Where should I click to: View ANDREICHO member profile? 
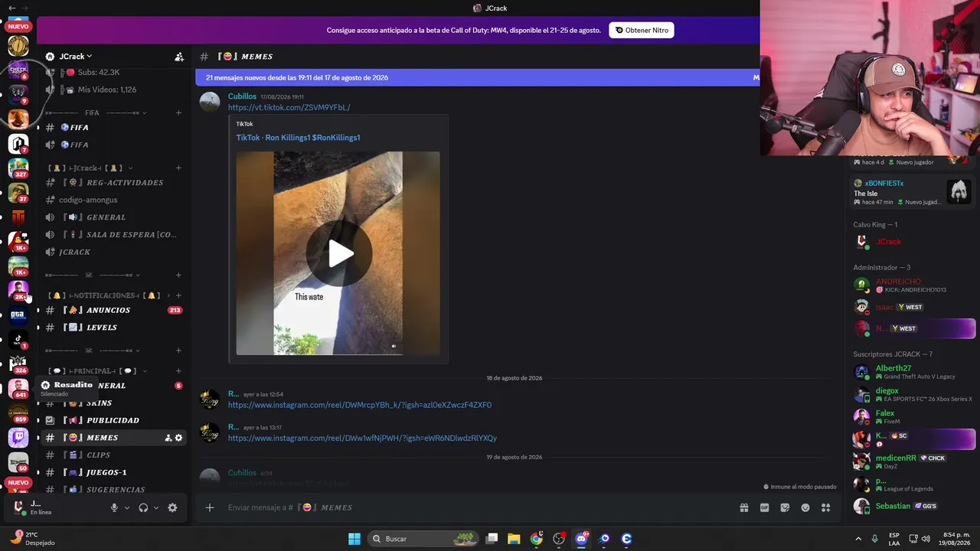point(914,285)
